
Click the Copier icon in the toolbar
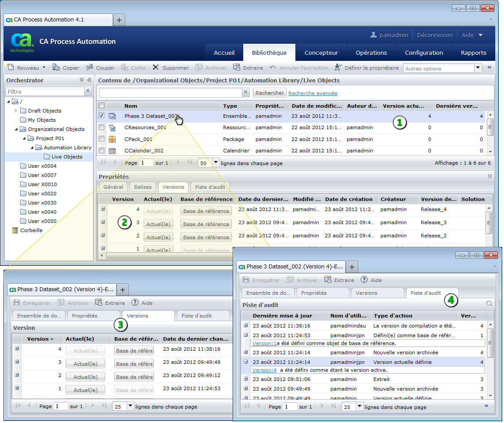click(x=56, y=67)
